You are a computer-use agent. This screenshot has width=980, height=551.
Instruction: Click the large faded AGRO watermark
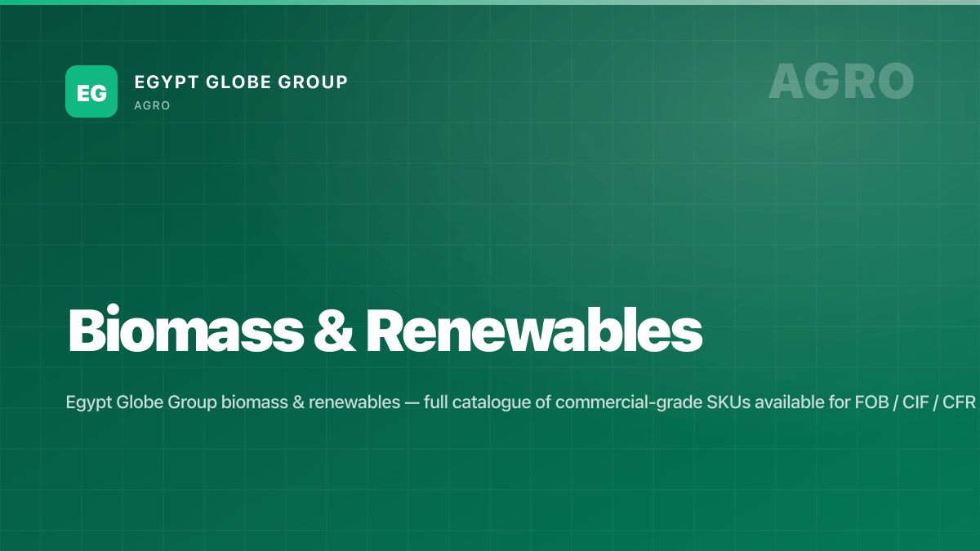[841, 81]
